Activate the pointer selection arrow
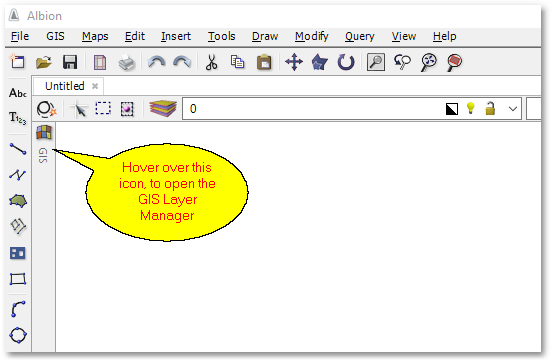 (x=80, y=109)
